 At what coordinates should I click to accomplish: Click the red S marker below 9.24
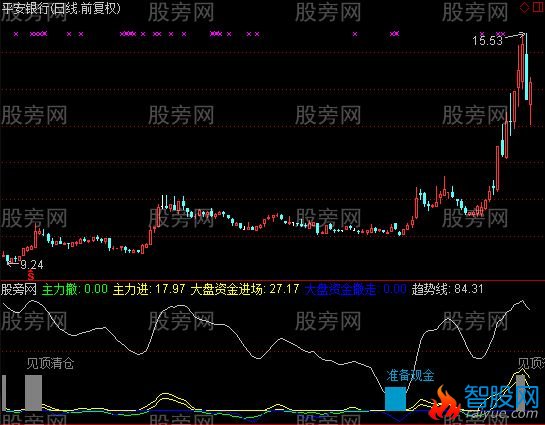[31, 276]
